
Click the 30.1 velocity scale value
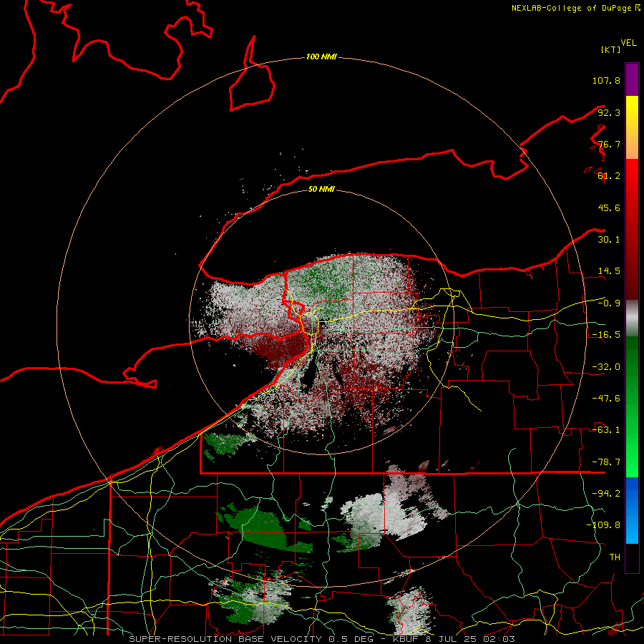[609, 240]
